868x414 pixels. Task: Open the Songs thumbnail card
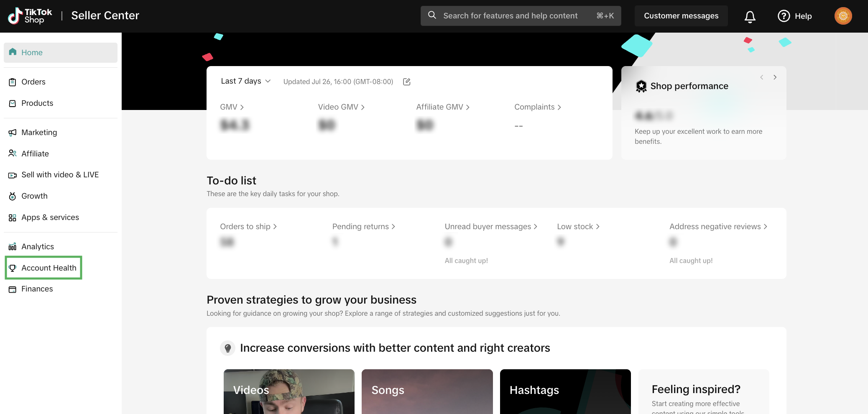pos(427,391)
